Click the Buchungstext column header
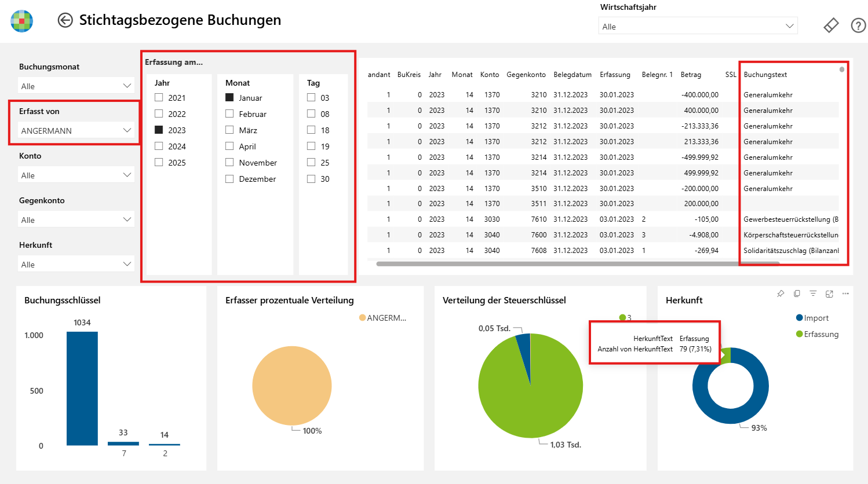This screenshot has width=868, height=484. (x=765, y=75)
